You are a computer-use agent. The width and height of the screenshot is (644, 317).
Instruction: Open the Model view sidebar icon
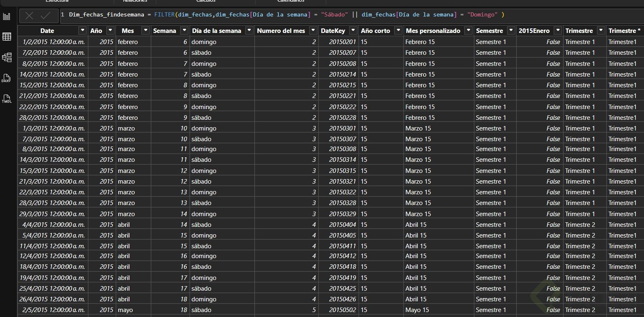point(7,57)
